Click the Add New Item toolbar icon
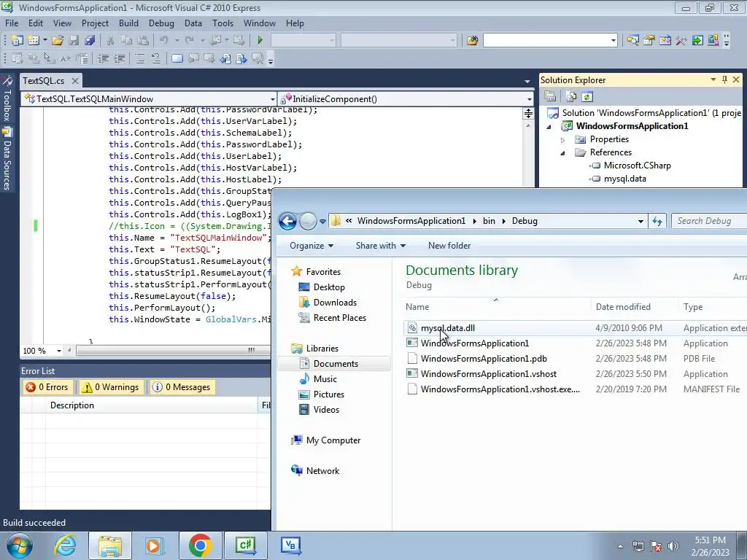This screenshot has height=560, width=747. pos(34,41)
